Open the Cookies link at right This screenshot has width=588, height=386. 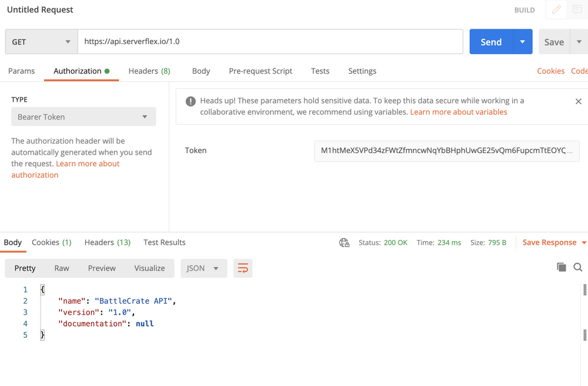tap(550, 71)
